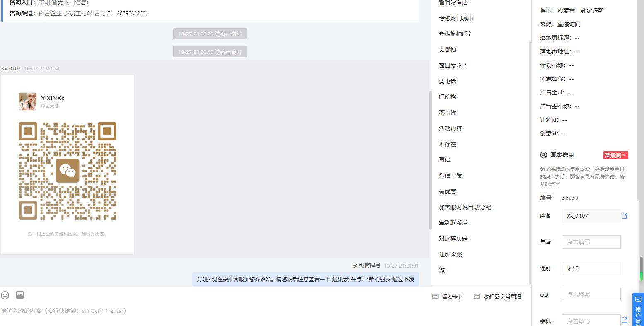
Task: Click the 手机 input field
Action: tap(591, 321)
